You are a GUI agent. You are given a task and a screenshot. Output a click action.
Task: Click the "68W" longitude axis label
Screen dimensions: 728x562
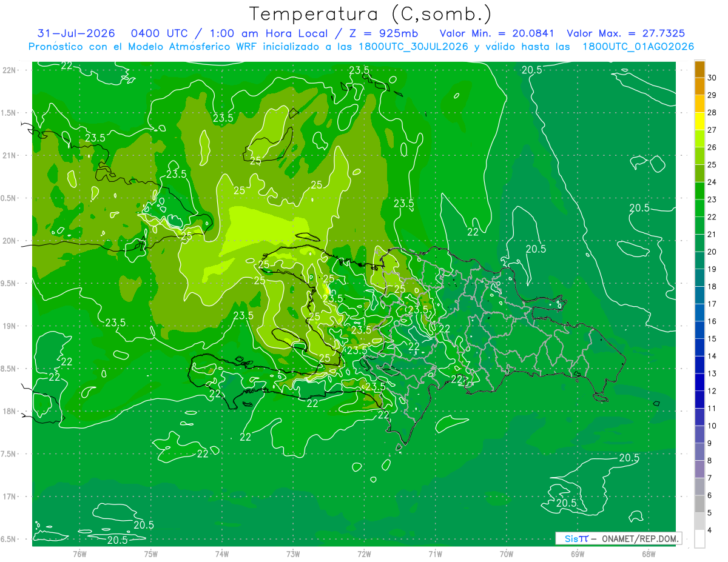pos(648,554)
